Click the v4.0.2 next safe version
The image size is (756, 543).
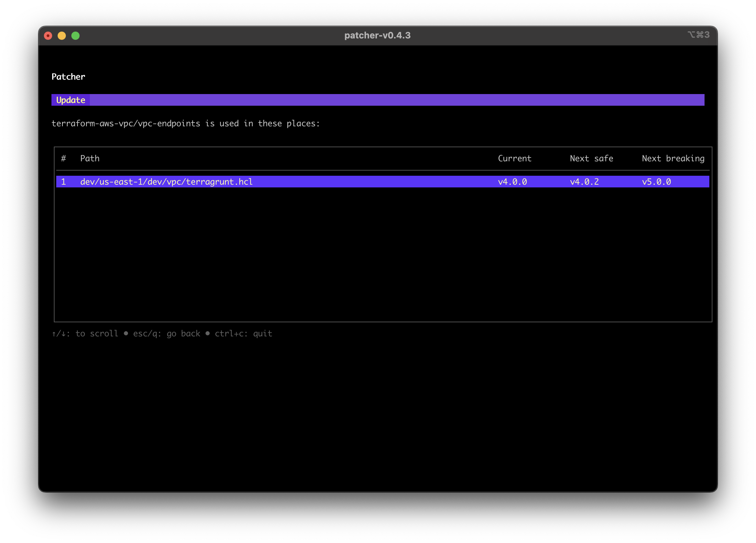(x=584, y=182)
